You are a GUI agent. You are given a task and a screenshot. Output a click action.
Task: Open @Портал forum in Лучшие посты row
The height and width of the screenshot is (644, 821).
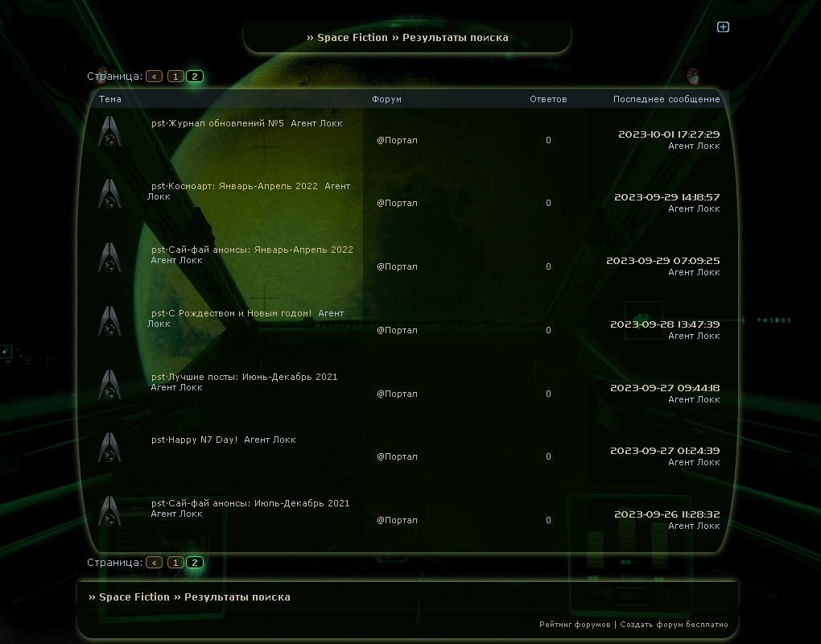point(397,394)
